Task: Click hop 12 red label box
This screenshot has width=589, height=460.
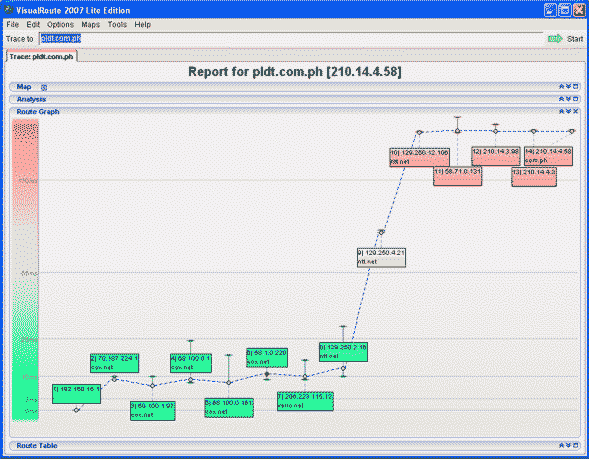Action: 496,156
